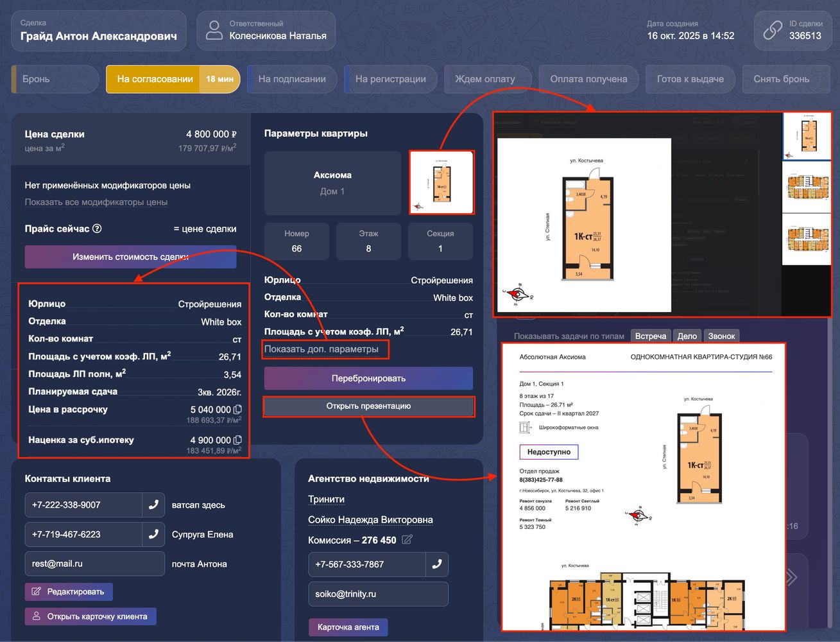
Task: Open the presentation with Открыть презентацию
Action: pyautogui.click(x=368, y=406)
